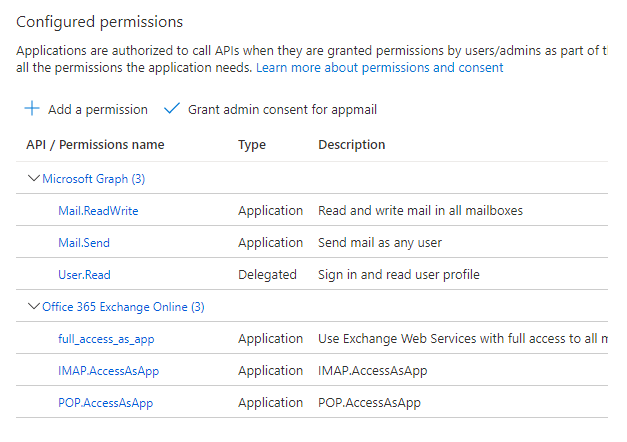Open the Office 365 Exchange Online (3) link

[x=123, y=307]
